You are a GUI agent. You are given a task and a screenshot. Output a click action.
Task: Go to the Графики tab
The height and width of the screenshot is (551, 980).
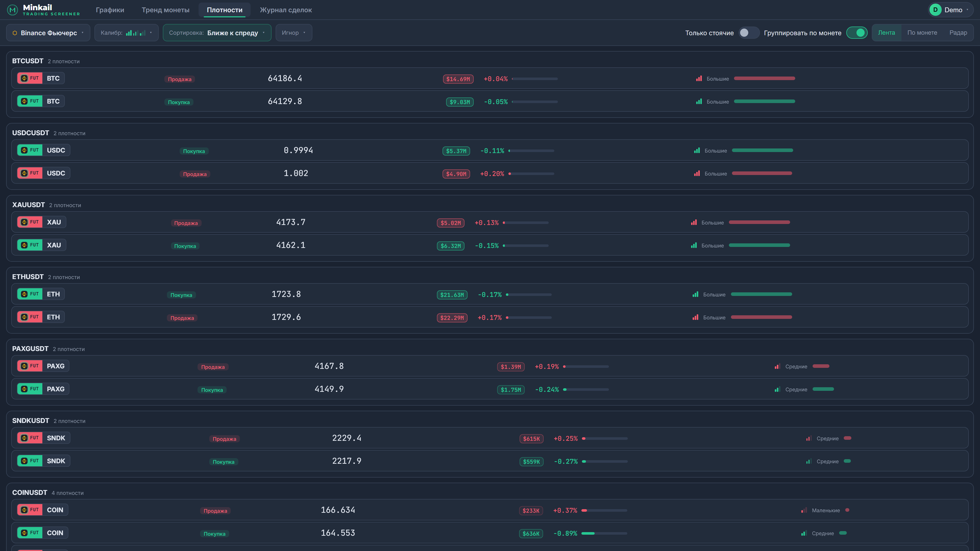(110, 10)
